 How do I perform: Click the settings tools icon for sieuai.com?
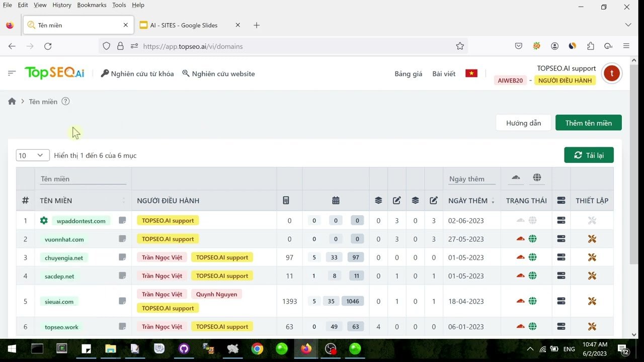pos(592,301)
